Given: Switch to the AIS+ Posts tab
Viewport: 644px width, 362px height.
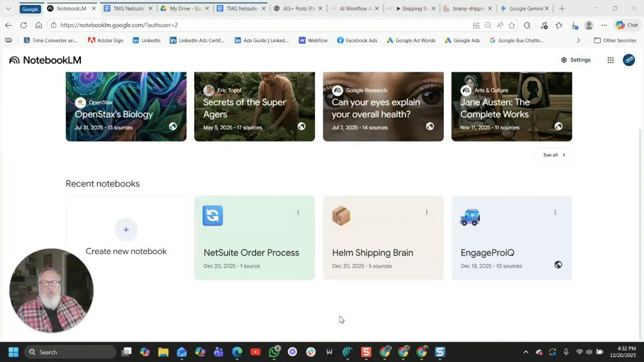Looking at the screenshot, I should [x=299, y=9].
